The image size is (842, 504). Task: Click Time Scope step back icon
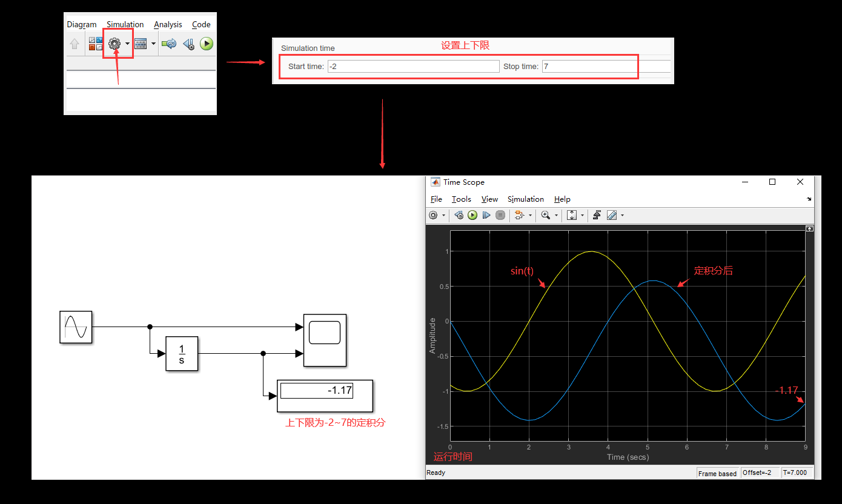coord(459,215)
